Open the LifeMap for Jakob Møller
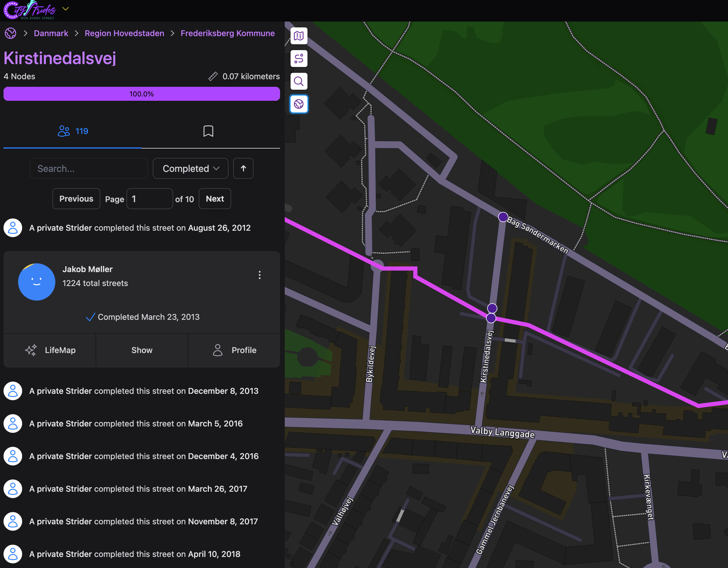The width and height of the screenshot is (728, 568). tap(50, 350)
